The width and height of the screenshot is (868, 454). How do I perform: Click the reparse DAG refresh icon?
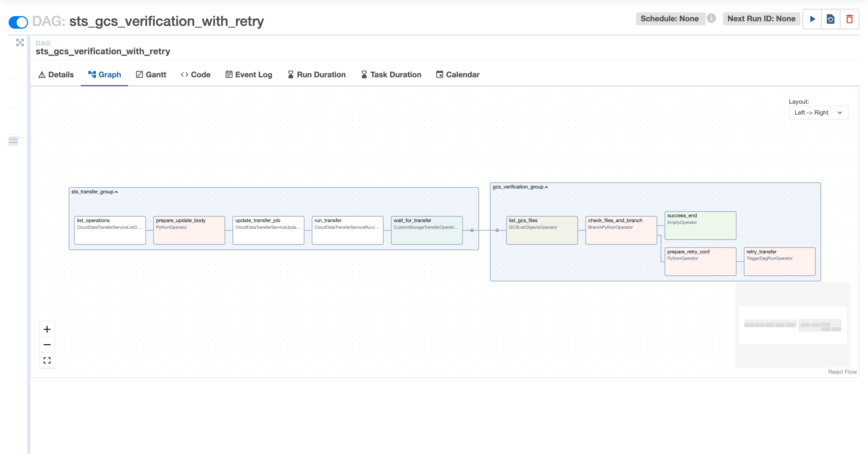831,19
